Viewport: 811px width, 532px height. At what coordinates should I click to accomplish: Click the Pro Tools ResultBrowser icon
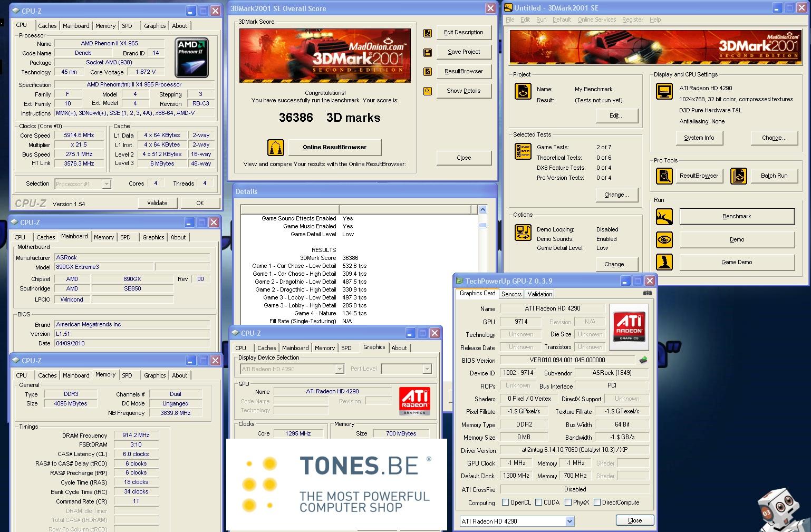(x=664, y=176)
